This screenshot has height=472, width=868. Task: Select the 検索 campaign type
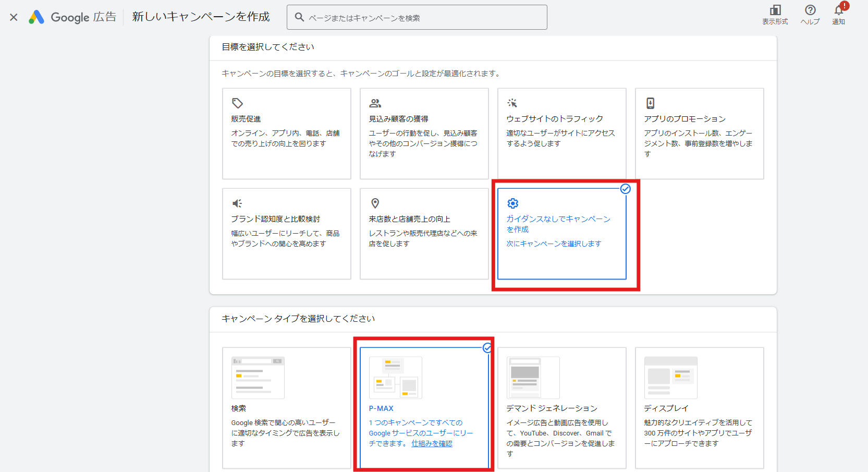(x=286, y=408)
